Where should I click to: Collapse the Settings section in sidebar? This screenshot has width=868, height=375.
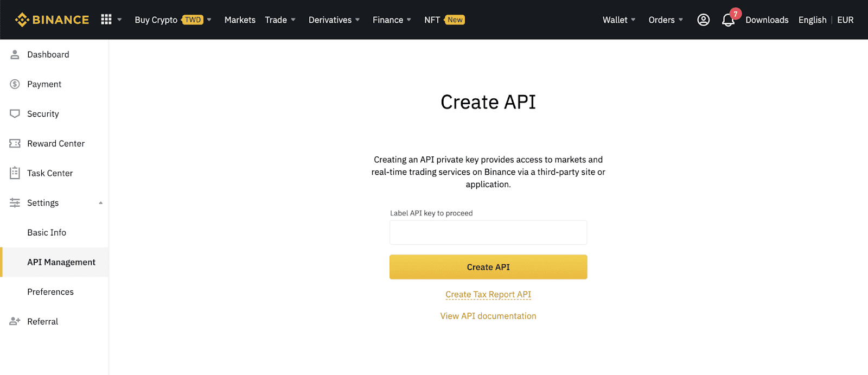coord(100,203)
